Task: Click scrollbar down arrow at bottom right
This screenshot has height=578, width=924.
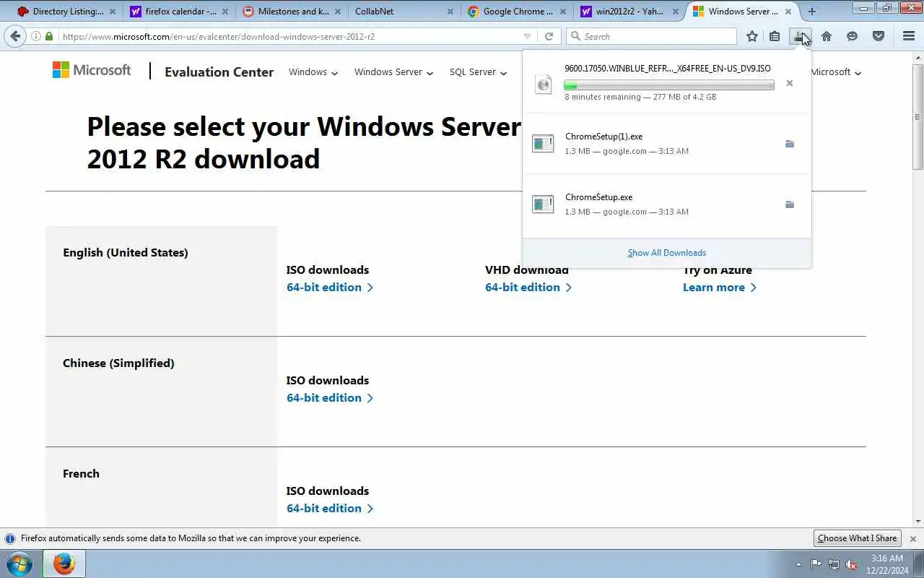Action: (x=918, y=522)
